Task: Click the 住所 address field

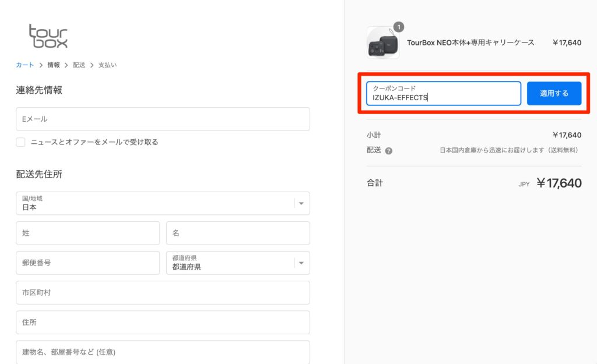Action: [x=163, y=323]
